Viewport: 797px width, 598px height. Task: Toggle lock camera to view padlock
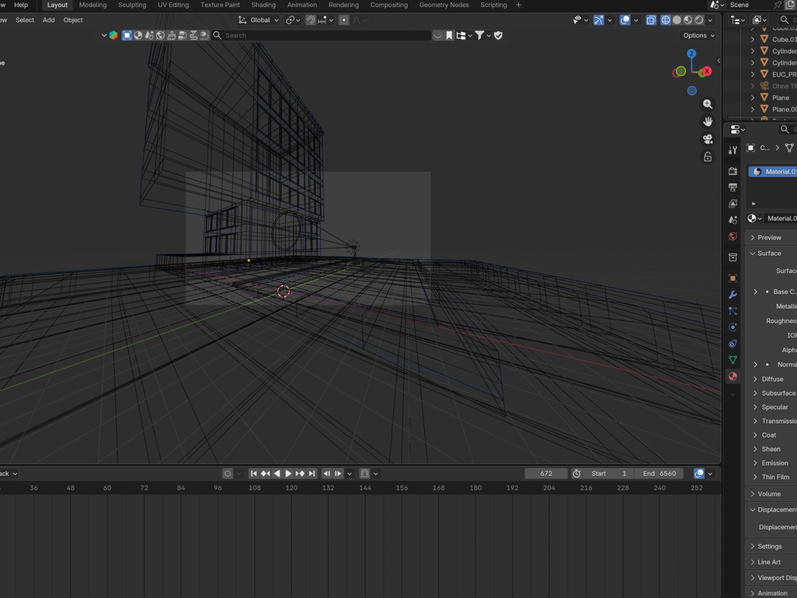[x=708, y=157]
